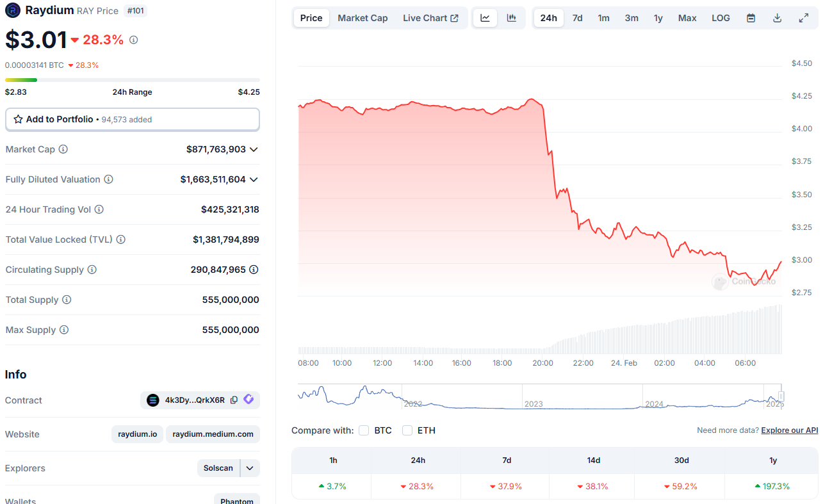The image size is (823, 504).
Task: Copy the contract address
Action: pos(234,400)
